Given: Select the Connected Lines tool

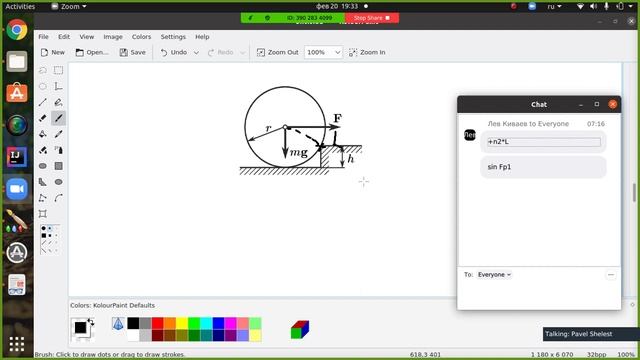Looking at the screenshot, I should click(x=42, y=198).
